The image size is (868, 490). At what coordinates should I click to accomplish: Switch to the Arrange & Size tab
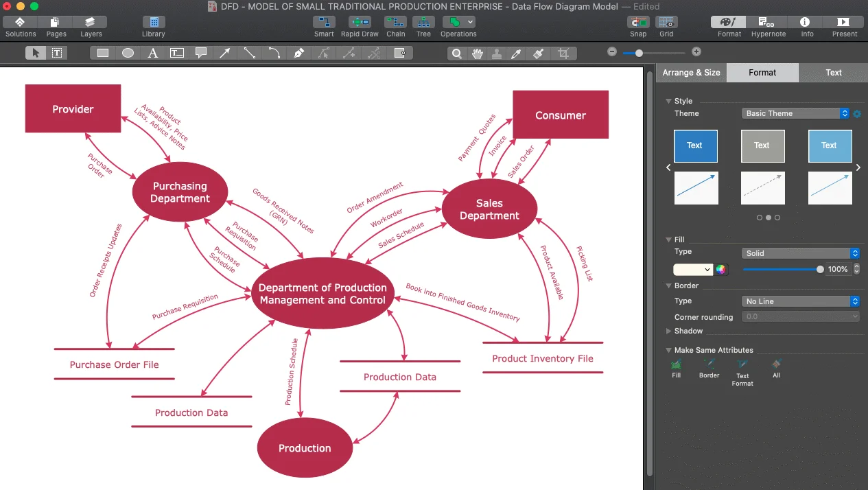691,73
